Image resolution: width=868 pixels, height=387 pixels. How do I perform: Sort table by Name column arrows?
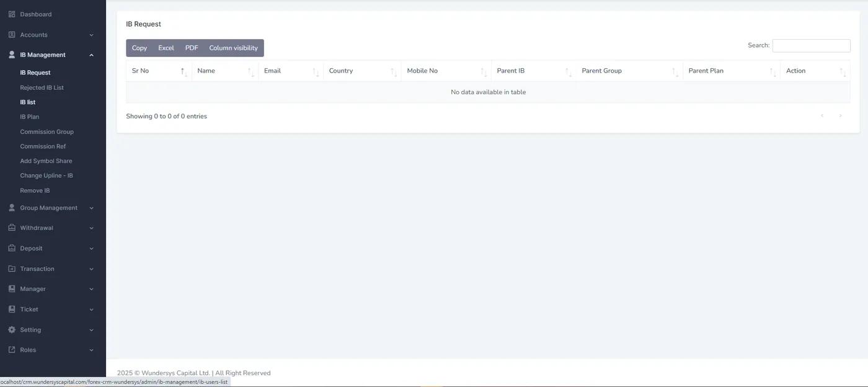pyautogui.click(x=250, y=71)
